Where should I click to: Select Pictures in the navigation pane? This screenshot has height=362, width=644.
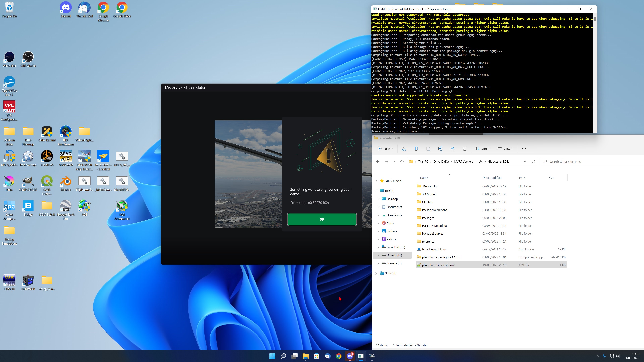[391, 231]
